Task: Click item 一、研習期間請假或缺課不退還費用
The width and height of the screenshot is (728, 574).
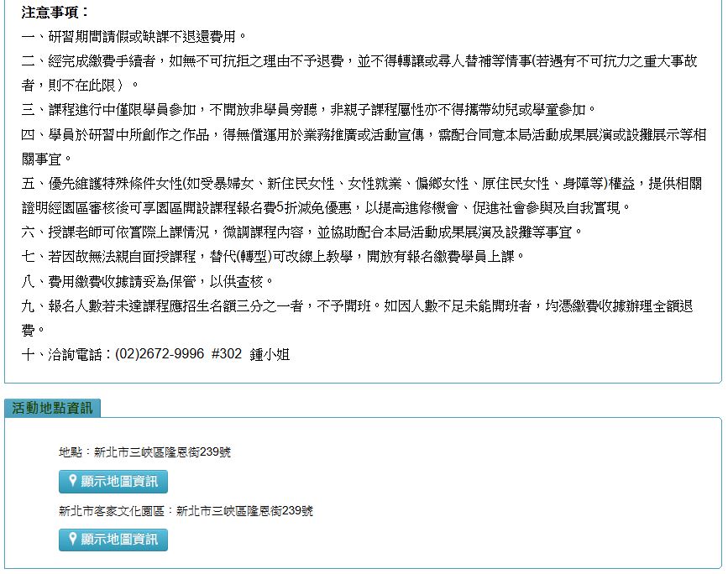Action: click(x=134, y=37)
